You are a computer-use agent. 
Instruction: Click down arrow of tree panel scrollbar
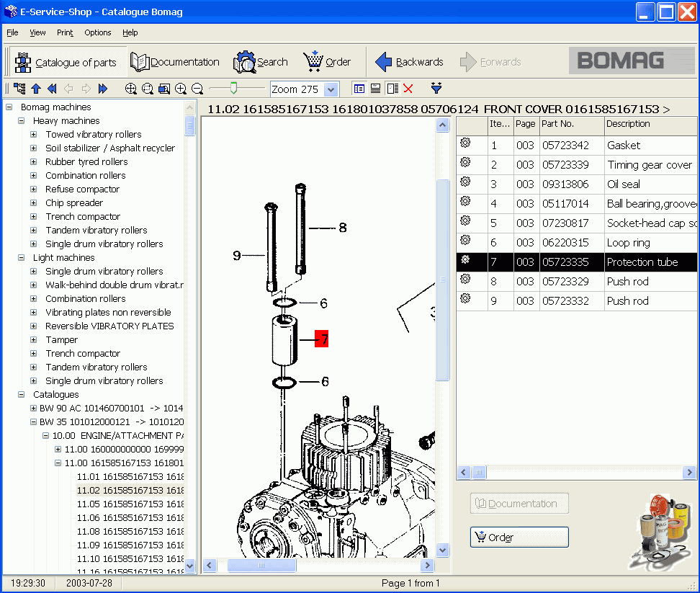[x=189, y=566]
